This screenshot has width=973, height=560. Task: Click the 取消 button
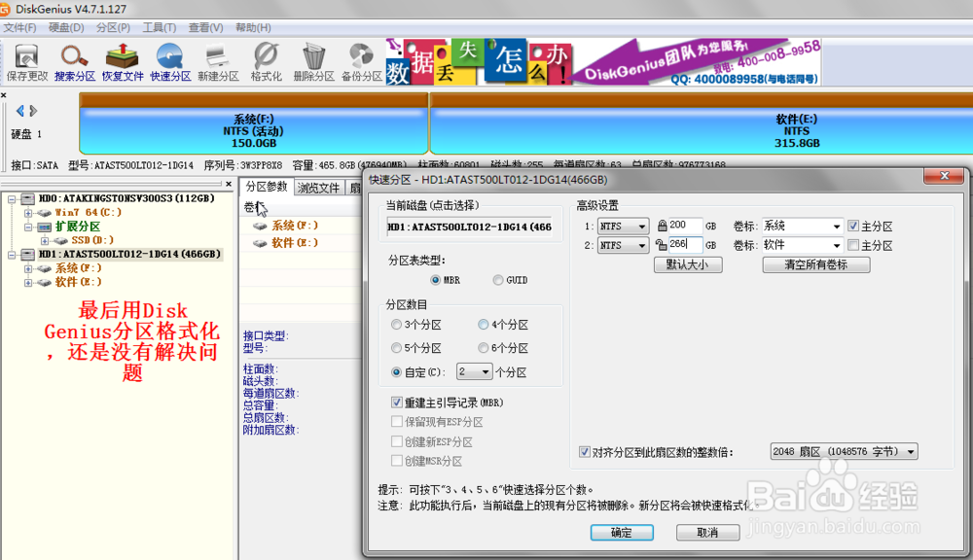pyautogui.click(x=707, y=532)
